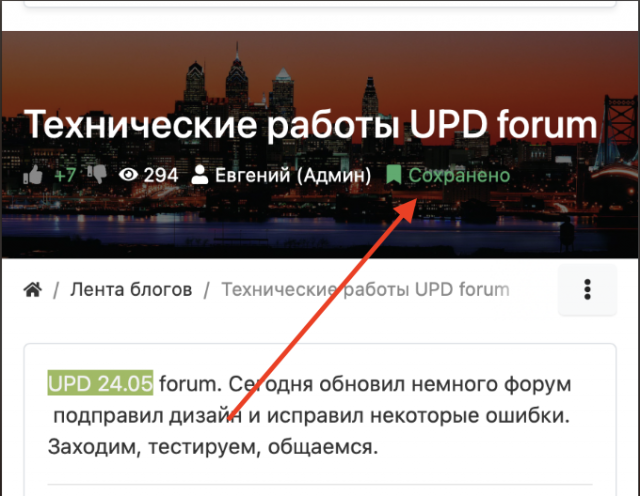Click the thumbs down dislike icon

pos(99,175)
